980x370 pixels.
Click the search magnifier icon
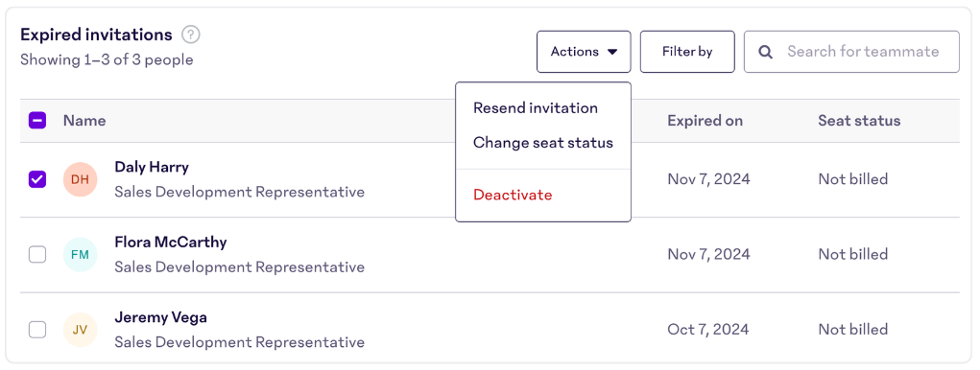(x=766, y=52)
